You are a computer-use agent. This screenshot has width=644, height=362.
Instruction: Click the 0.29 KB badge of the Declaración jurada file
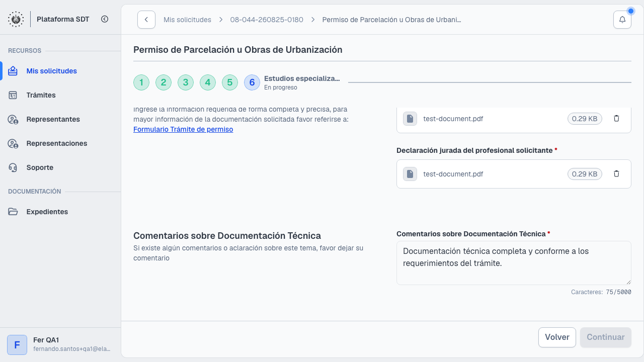pyautogui.click(x=585, y=174)
